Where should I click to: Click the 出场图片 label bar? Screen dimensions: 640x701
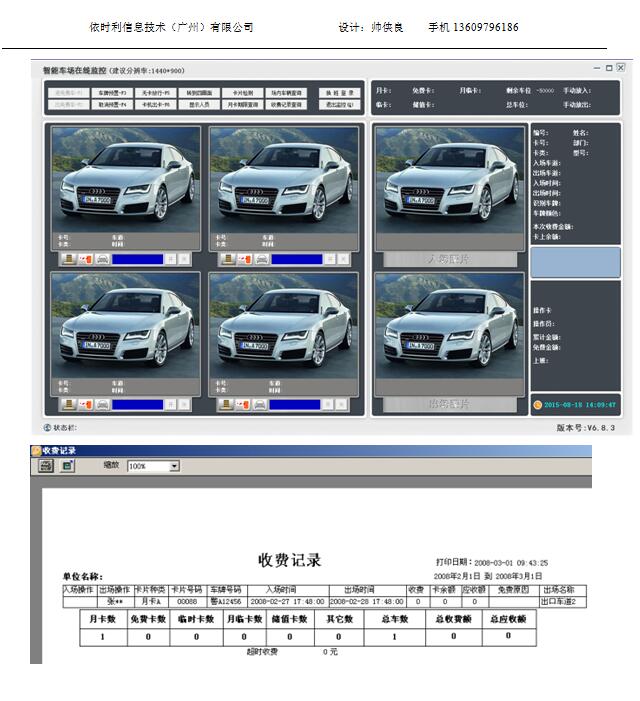[447, 404]
